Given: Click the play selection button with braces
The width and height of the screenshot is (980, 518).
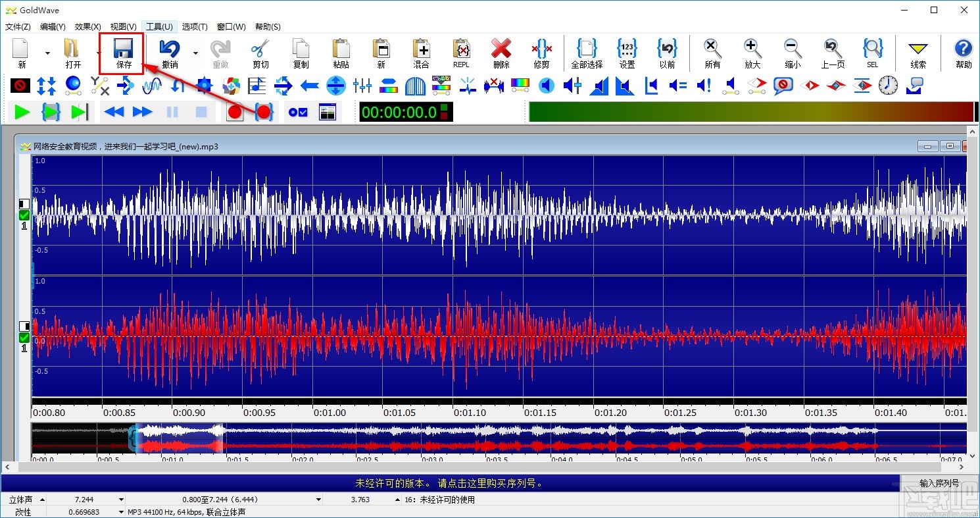Looking at the screenshot, I should pos(51,113).
